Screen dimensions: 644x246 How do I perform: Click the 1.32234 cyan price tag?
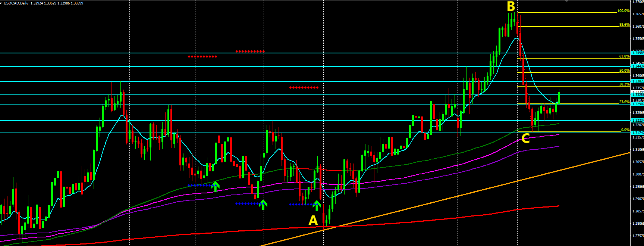click(x=637, y=121)
